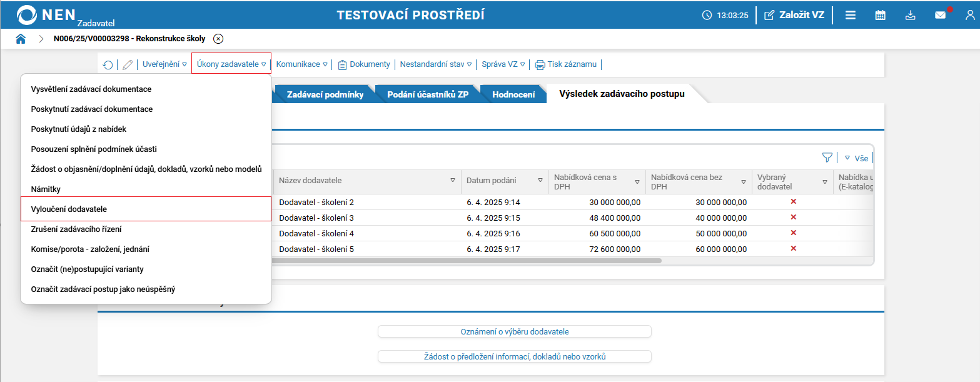Open the table filter funnel icon
This screenshot has height=382, width=980.
827,158
